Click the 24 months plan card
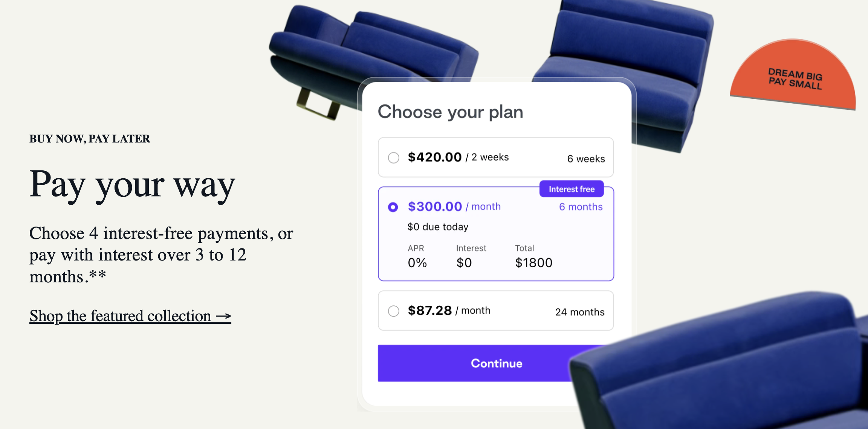Viewport: 868px width, 429px height. [495, 311]
